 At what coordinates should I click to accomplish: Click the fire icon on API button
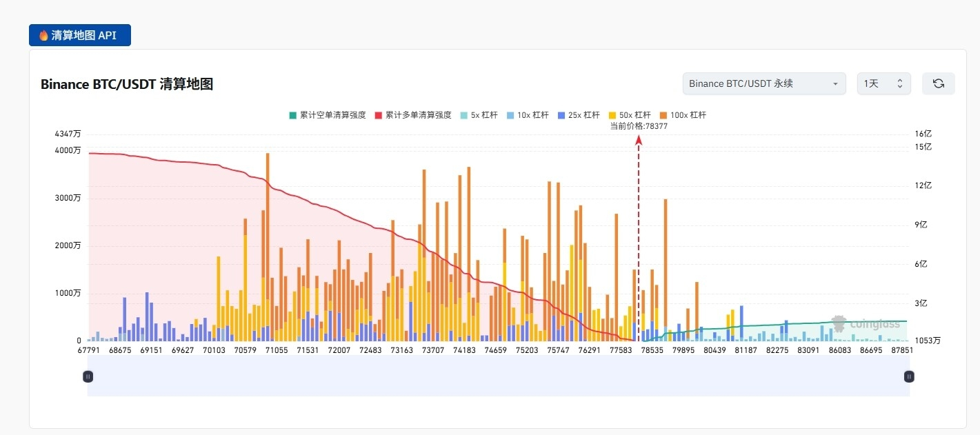click(43, 35)
